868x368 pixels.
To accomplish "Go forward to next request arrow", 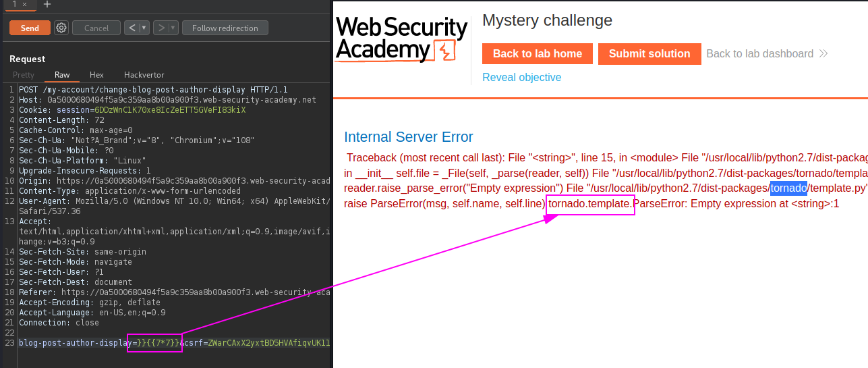I will 160,28.
